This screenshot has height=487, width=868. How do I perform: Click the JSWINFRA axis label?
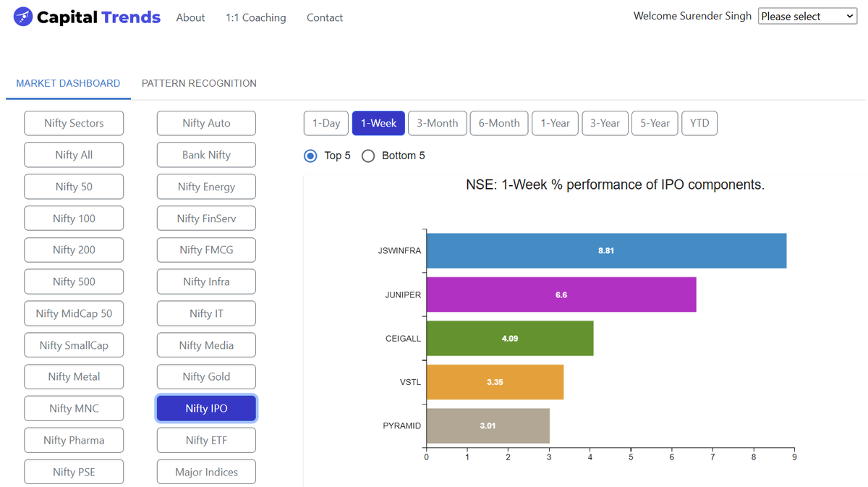pyautogui.click(x=399, y=251)
